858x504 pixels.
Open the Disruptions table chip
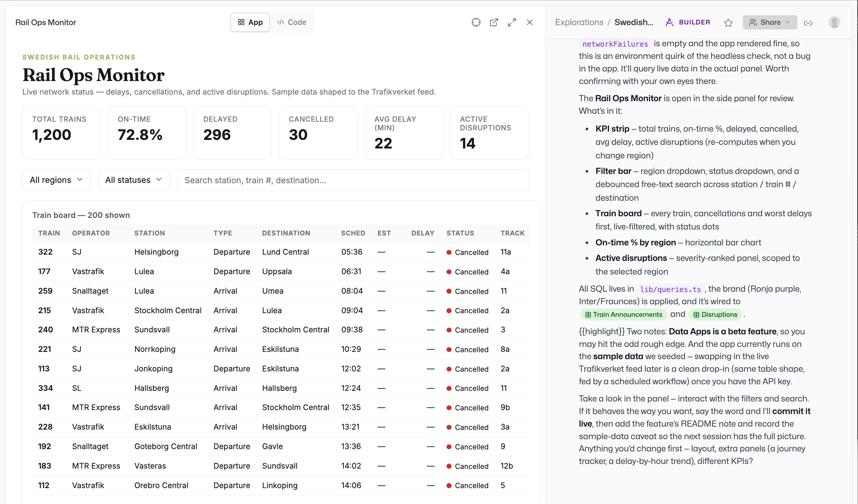point(715,315)
